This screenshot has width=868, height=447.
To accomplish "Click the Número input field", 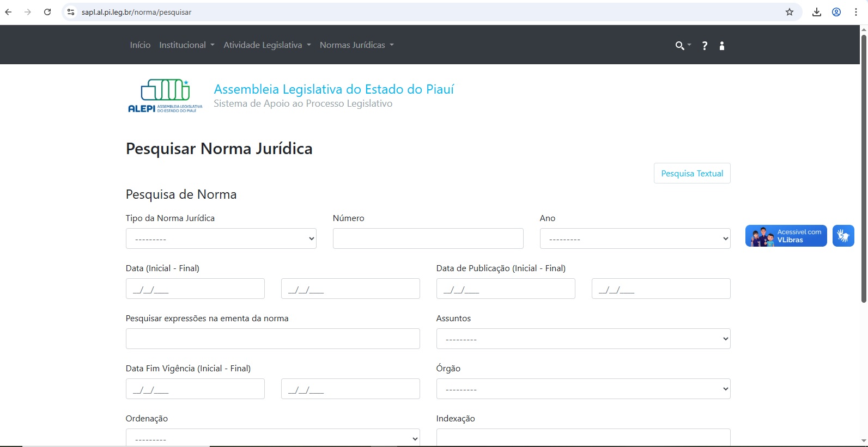I will point(428,238).
